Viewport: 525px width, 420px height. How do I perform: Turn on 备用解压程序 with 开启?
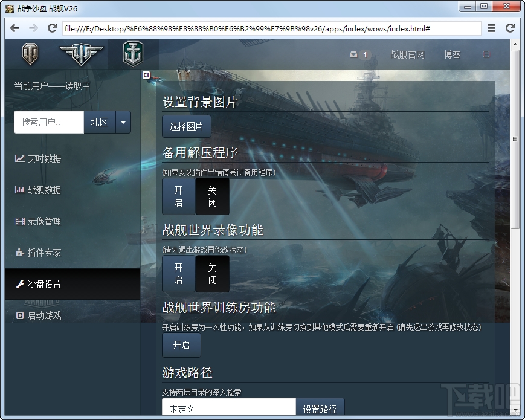click(178, 196)
